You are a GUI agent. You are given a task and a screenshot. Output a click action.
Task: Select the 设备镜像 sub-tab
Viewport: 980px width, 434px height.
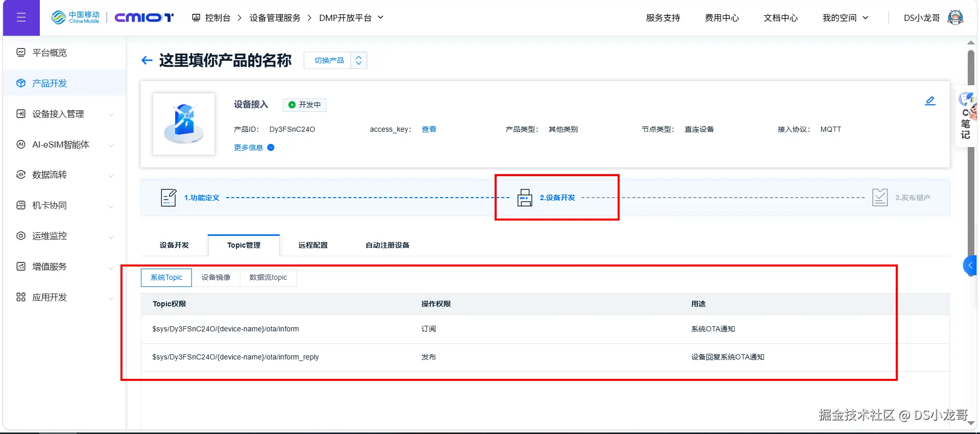(x=216, y=277)
